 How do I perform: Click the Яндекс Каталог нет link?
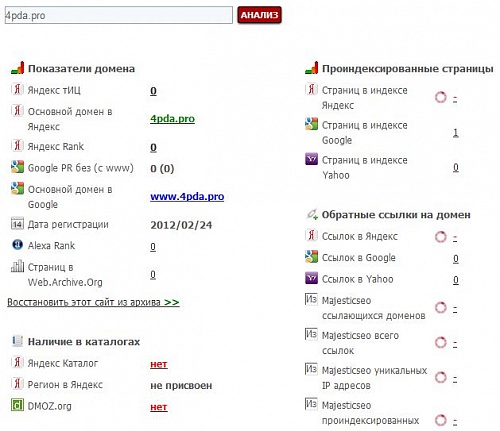159,364
